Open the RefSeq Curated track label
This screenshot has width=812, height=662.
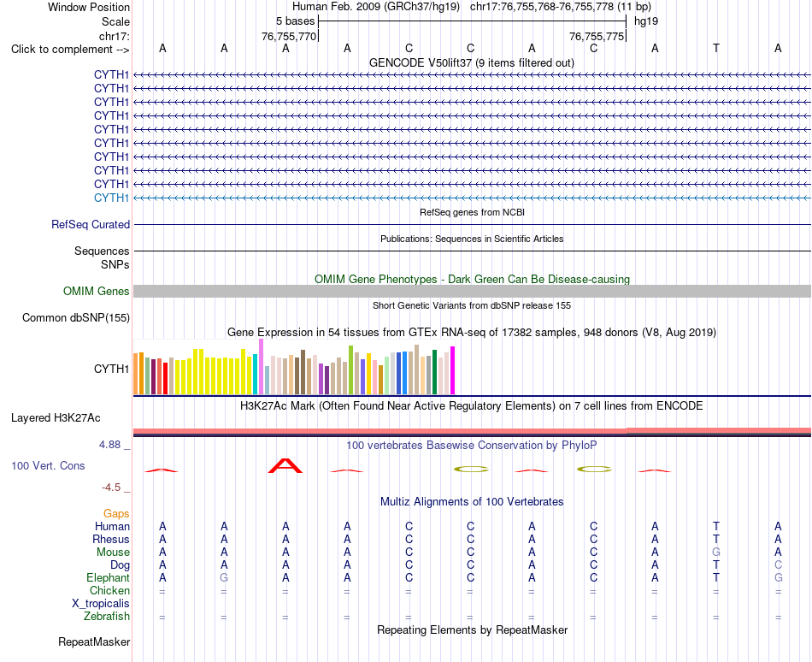click(91, 224)
